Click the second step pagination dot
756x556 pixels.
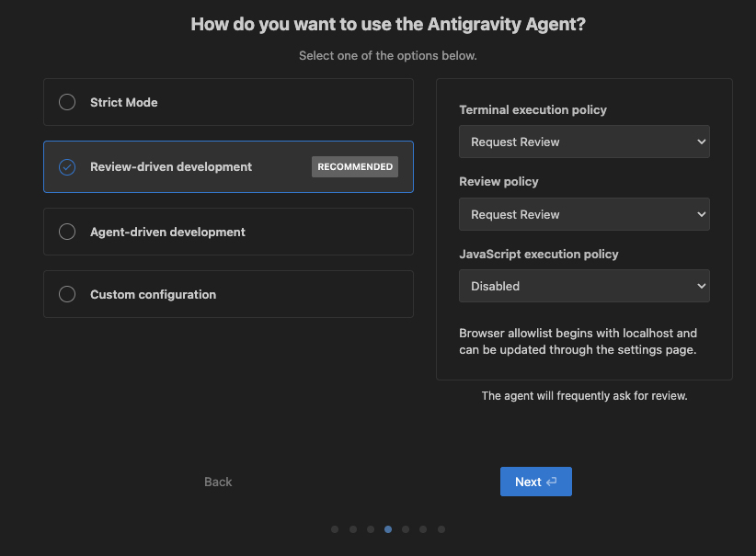point(352,529)
